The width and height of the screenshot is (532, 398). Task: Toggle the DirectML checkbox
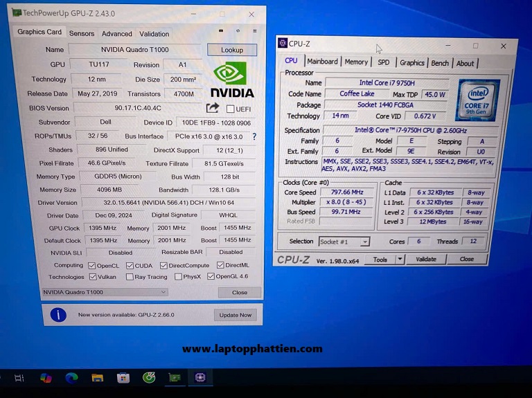pyautogui.click(x=220, y=265)
